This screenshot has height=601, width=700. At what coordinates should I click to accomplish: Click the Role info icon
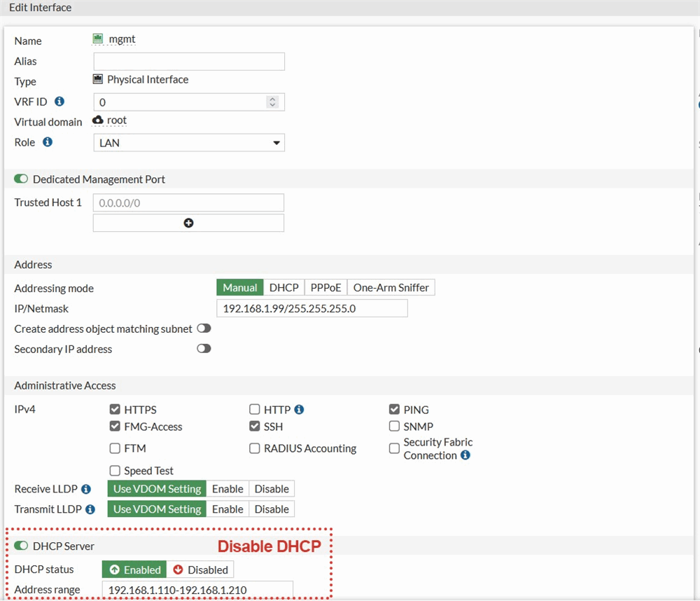coord(48,142)
